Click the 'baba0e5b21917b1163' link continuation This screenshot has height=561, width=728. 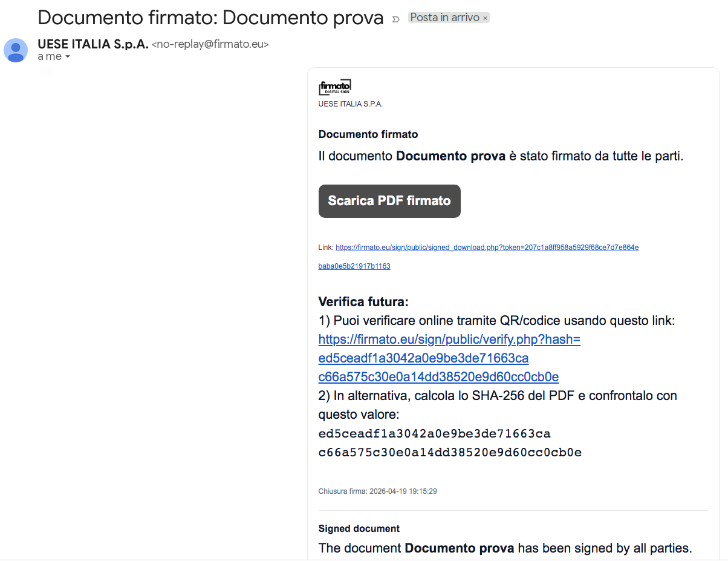pos(354,266)
